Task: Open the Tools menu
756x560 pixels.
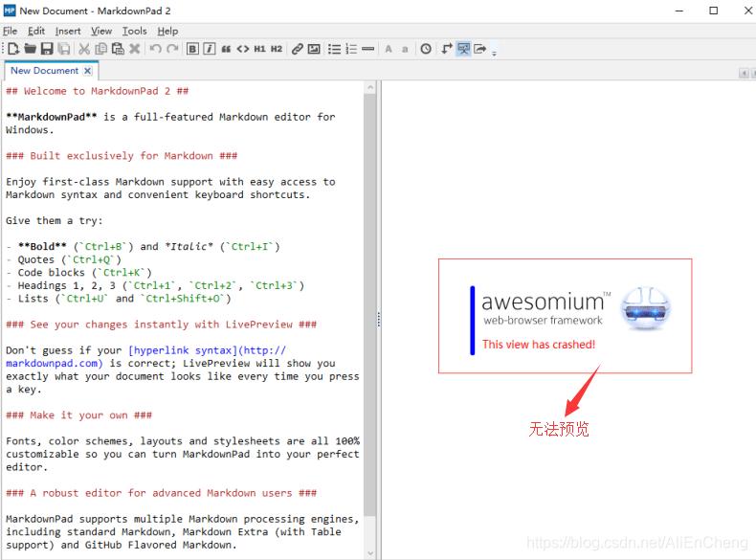Action: [134, 31]
